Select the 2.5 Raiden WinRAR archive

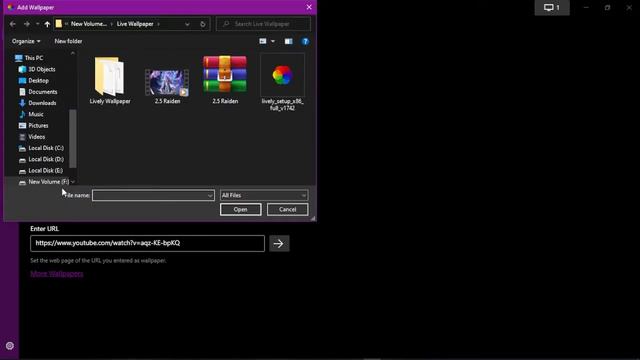pyautogui.click(x=225, y=80)
